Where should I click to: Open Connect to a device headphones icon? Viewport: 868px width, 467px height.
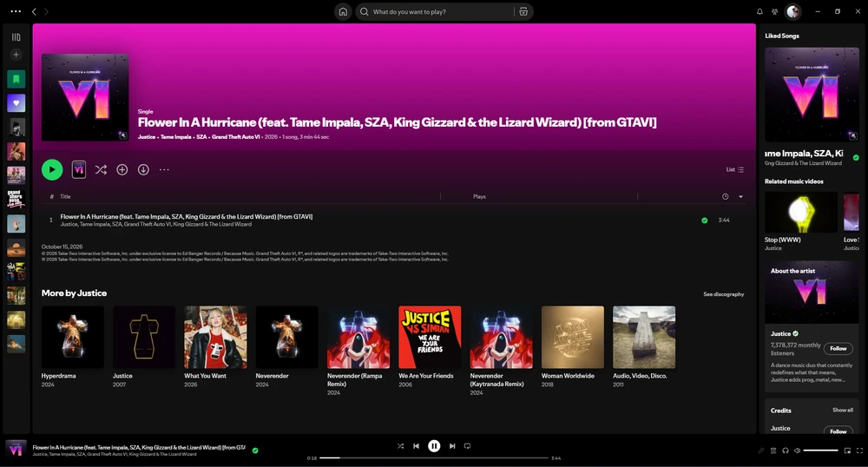pyautogui.click(x=785, y=451)
